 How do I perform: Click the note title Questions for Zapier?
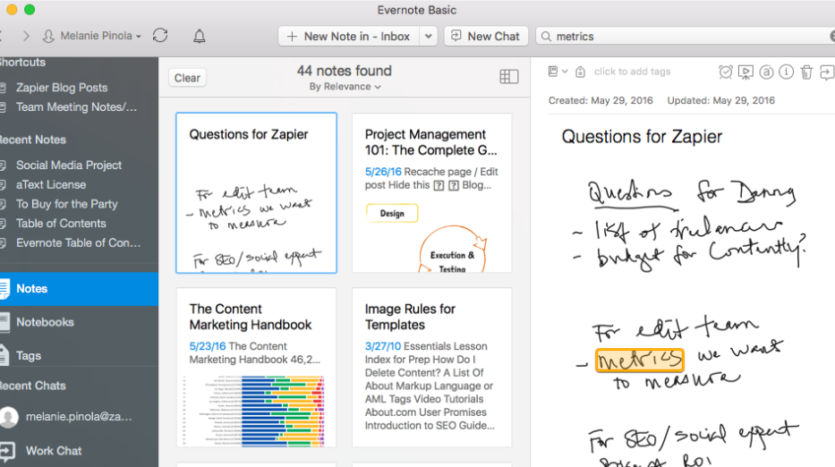(642, 137)
